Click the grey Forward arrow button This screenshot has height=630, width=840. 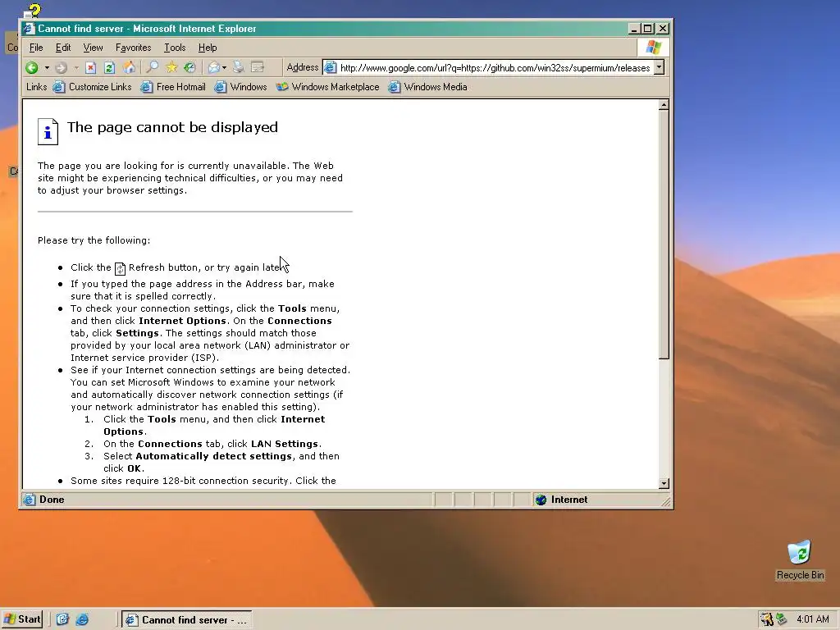click(61, 67)
